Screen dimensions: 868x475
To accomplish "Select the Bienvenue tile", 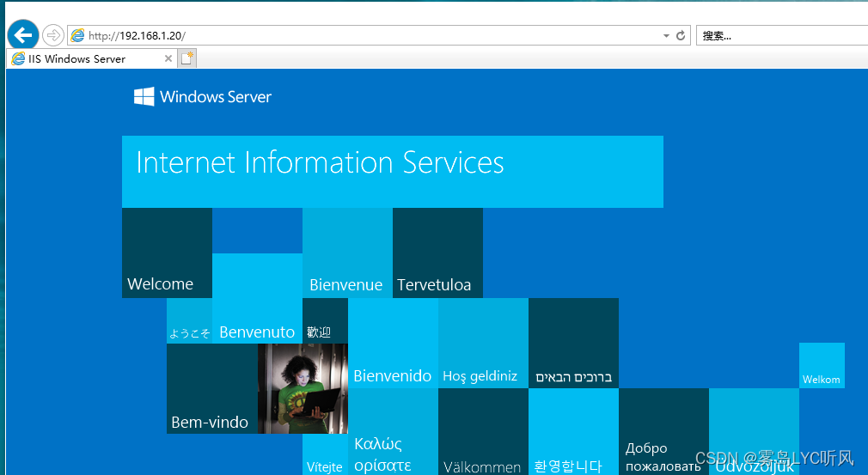I will click(348, 253).
